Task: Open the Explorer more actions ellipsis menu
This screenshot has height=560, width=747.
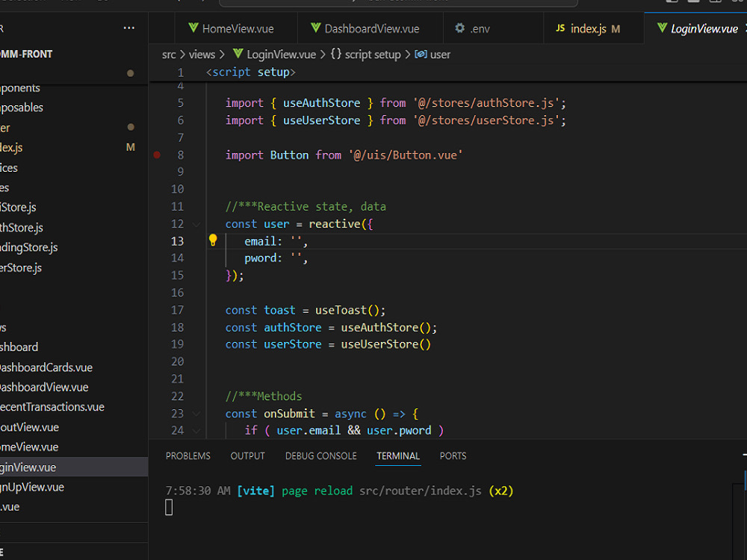Action: [128, 28]
